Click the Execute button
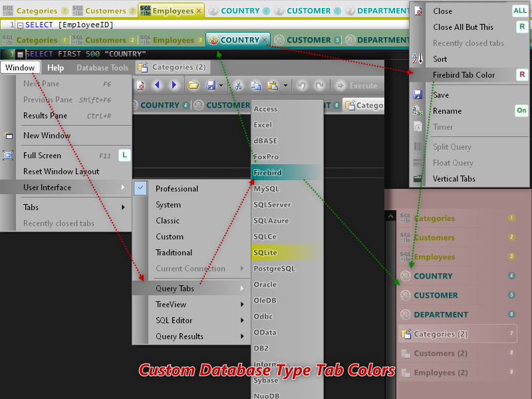Screen dimensions: 532x399 pyautogui.click(x=357, y=86)
